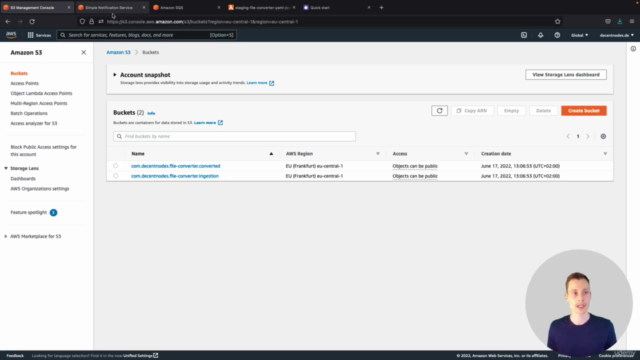Viewport: 640px width, 360px height.
Task: Go to previous page of buckets
Action: pyautogui.click(x=568, y=136)
